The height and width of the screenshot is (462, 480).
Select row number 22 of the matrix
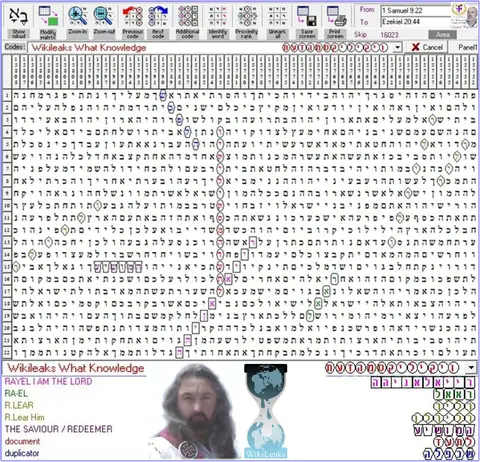[x=7, y=352]
